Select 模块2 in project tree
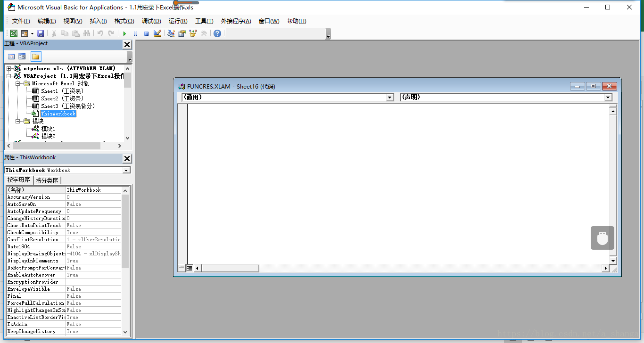The width and height of the screenshot is (644, 343). pyautogui.click(x=48, y=136)
